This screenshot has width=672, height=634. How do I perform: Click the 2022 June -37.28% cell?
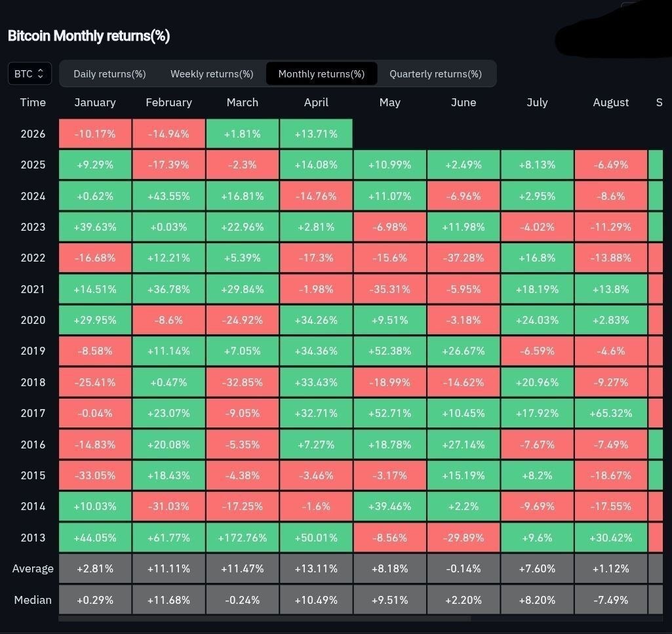tap(464, 258)
